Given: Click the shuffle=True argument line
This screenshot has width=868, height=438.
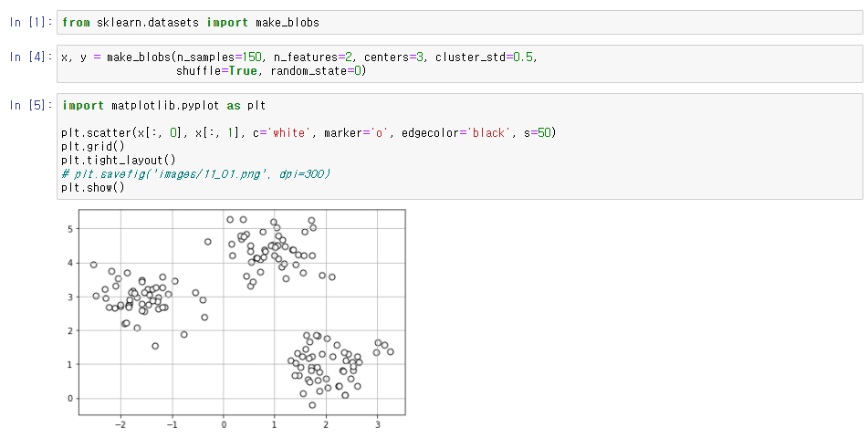Looking at the screenshot, I should coord(271,71).
